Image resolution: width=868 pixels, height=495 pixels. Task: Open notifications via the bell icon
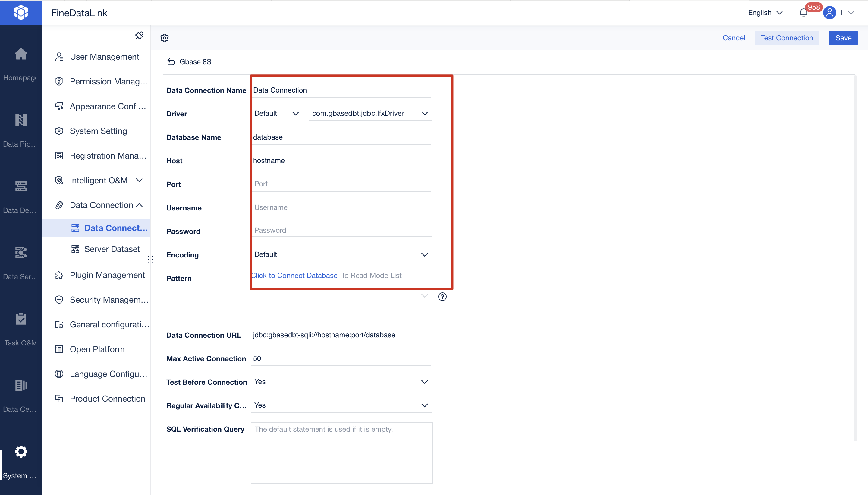[803, 13]
